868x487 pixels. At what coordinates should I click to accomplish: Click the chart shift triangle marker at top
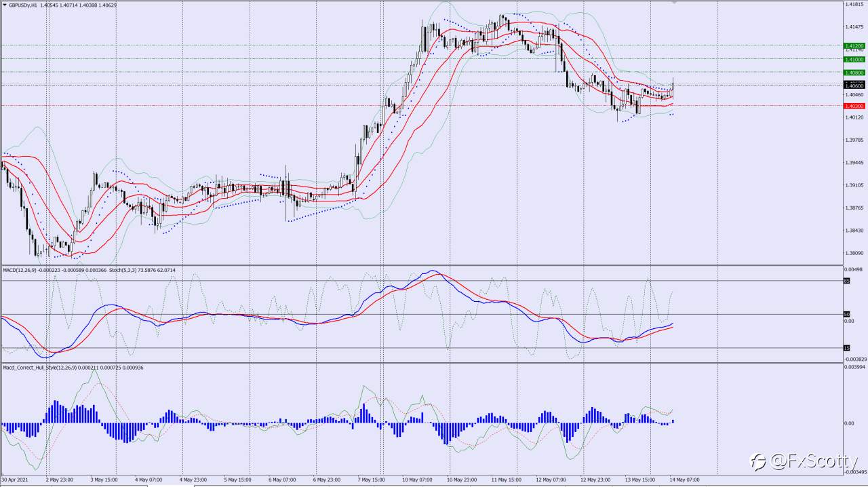pyautogui.click(x=673, y=3)
